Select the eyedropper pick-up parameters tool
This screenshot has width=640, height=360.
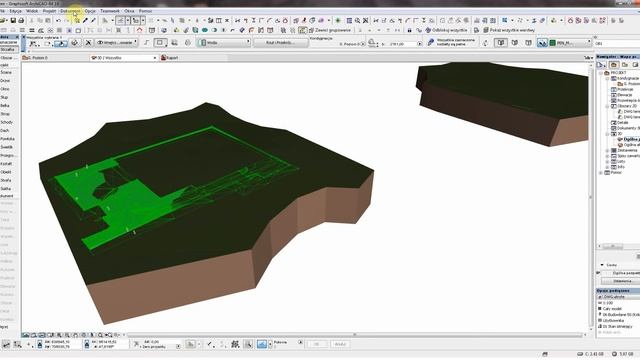coord(85,20)
